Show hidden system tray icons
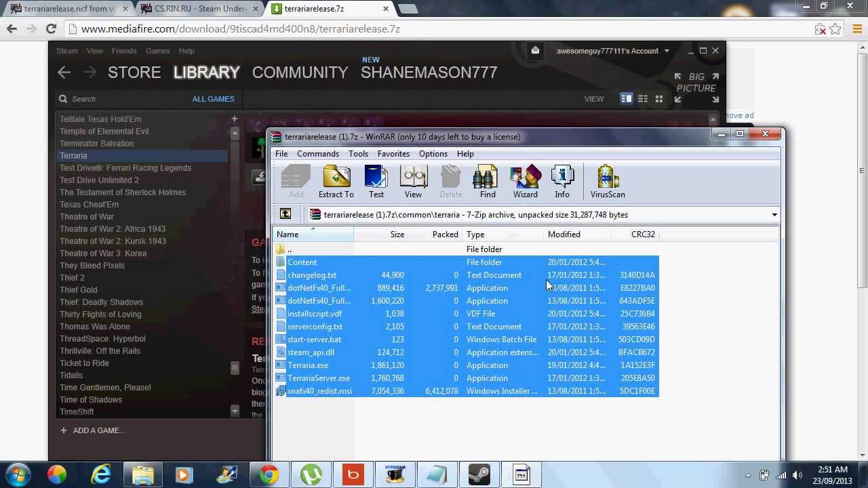 748,475
